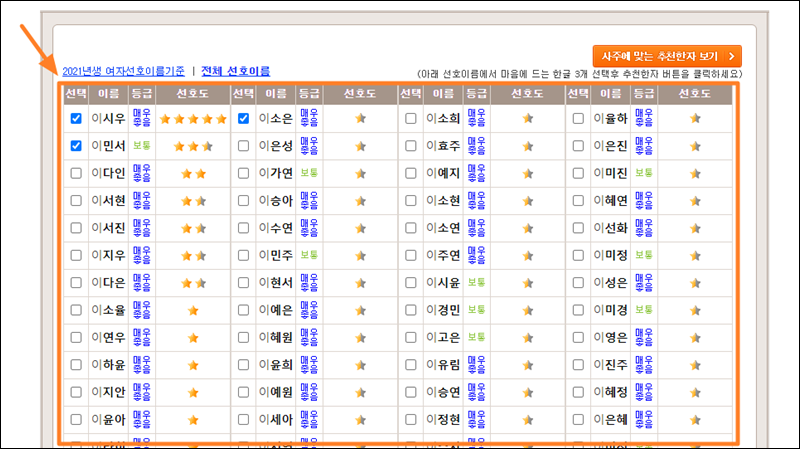Click the name 이경민
The height and width of the screenshot is (449, 800).
tap(443, 310)
